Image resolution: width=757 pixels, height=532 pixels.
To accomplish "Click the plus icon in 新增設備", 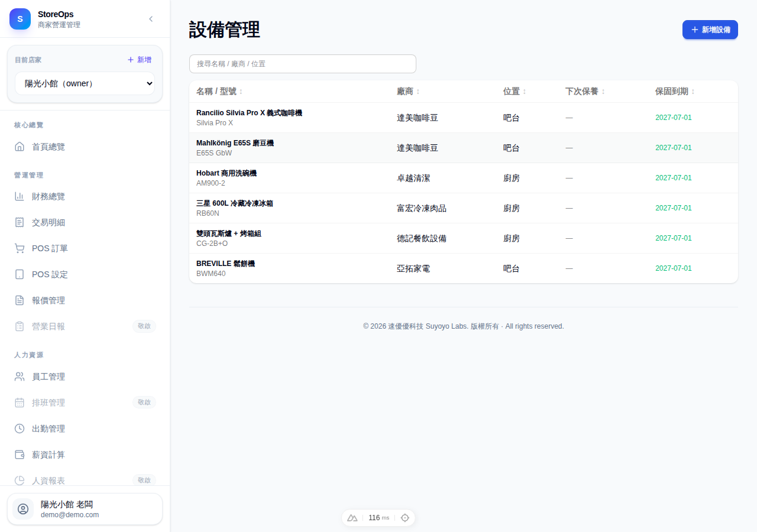I will click(695, 30).
